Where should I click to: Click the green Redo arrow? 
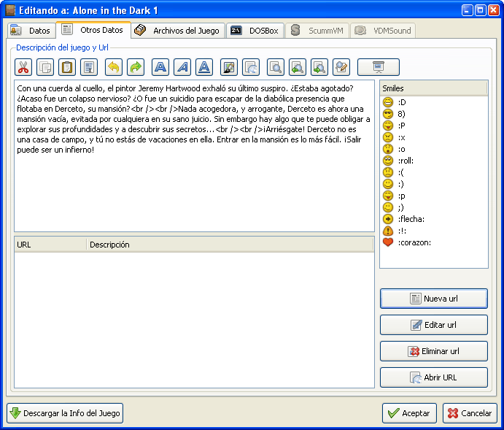[x=136, y=67]
